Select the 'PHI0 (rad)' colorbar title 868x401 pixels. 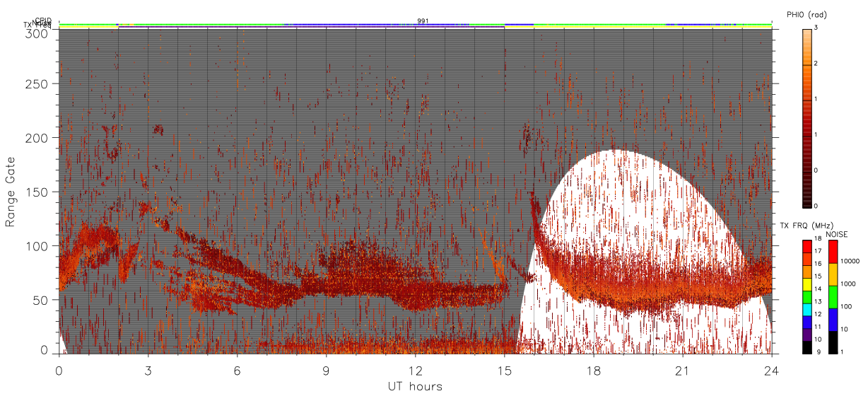[x=807, y=14]
